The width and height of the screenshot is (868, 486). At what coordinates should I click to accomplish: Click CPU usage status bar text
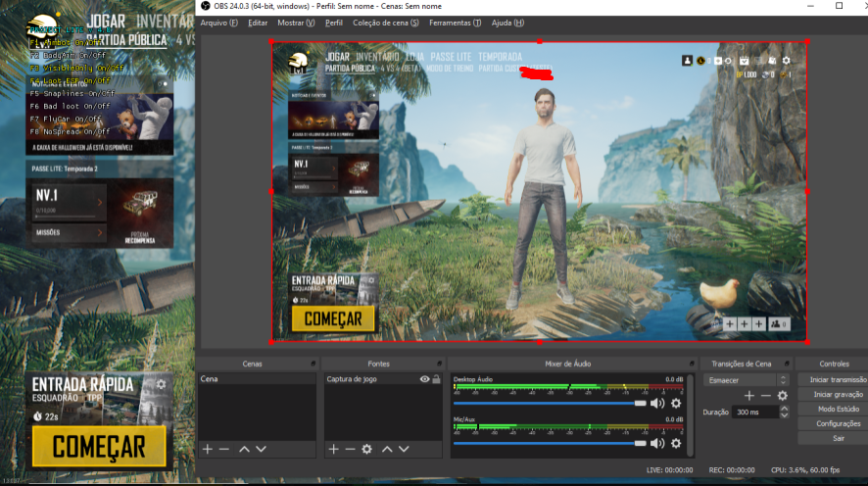click(x=805, y=470)
